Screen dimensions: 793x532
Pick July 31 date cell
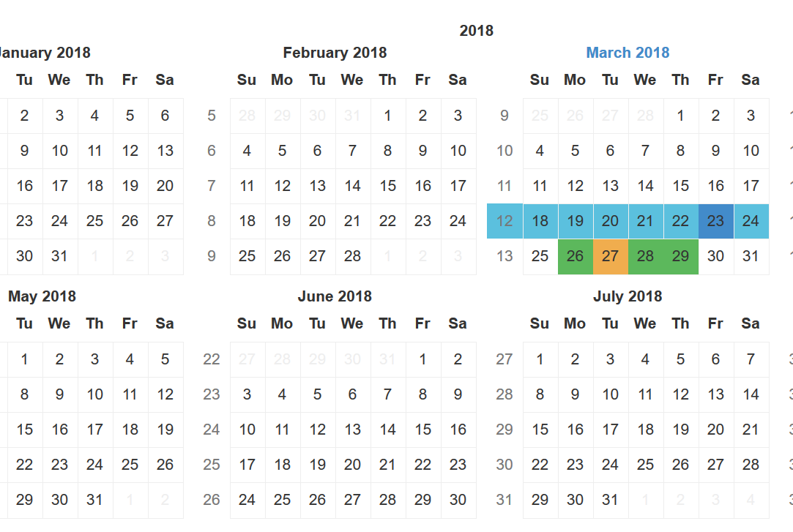(611, 500)
